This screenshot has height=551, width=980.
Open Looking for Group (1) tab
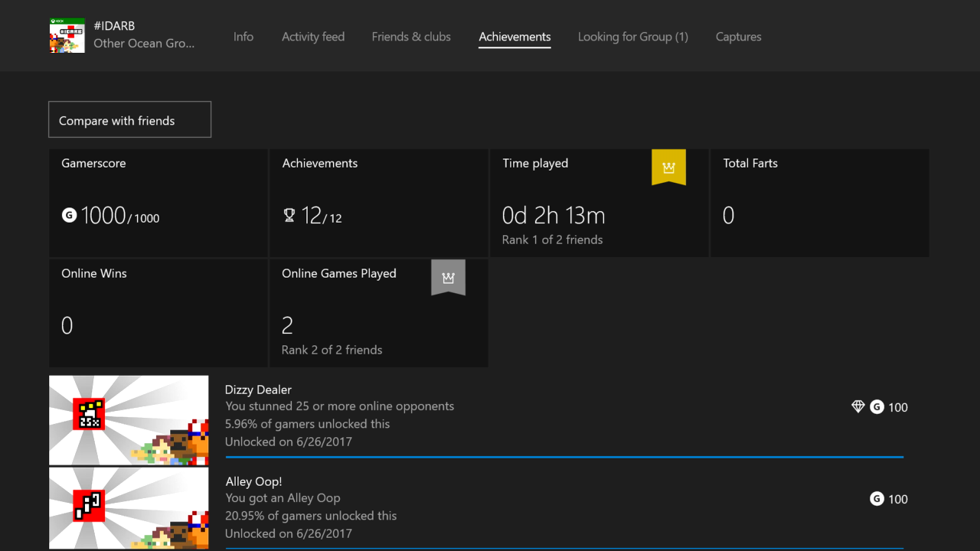coord(633,37)
